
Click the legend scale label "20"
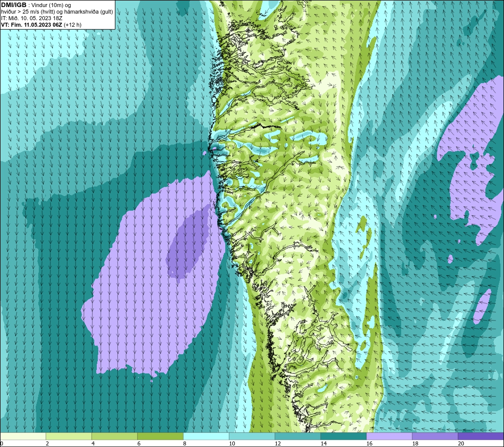461,443
